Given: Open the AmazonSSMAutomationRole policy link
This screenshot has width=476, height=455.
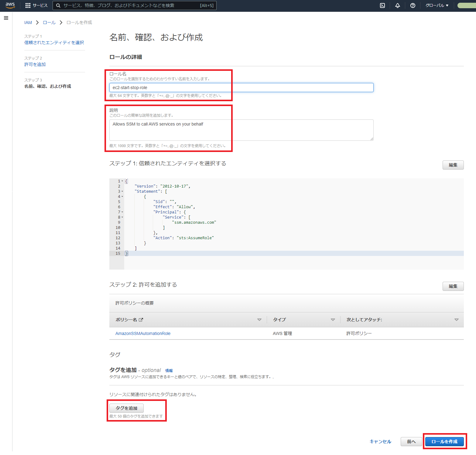Looking at the screenshot, I should click(x=143, y=333).
